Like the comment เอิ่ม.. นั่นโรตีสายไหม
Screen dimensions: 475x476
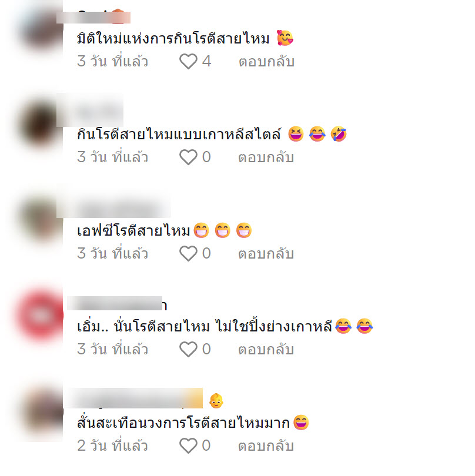pos(188,349)
